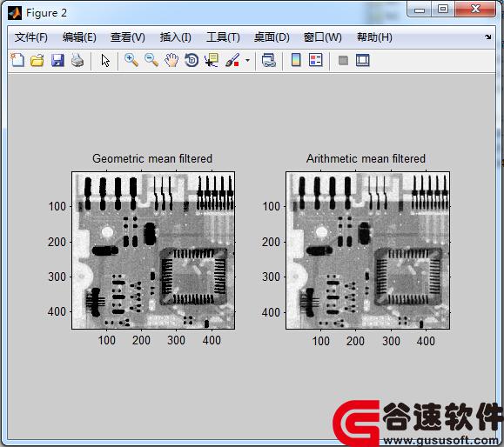Viewport: 504px width, 447px height.
Task: Click the Geometric mean filtered image plot
Action: 153,250
